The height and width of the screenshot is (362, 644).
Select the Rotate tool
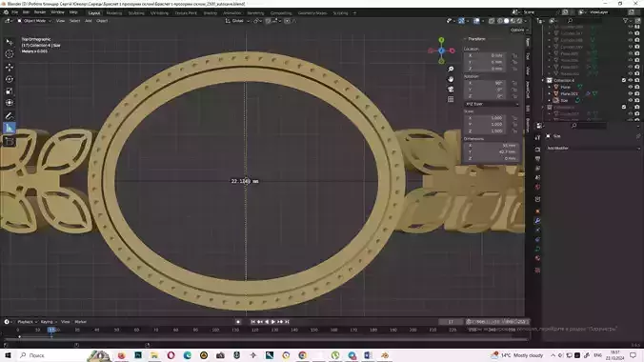point(9,79)
